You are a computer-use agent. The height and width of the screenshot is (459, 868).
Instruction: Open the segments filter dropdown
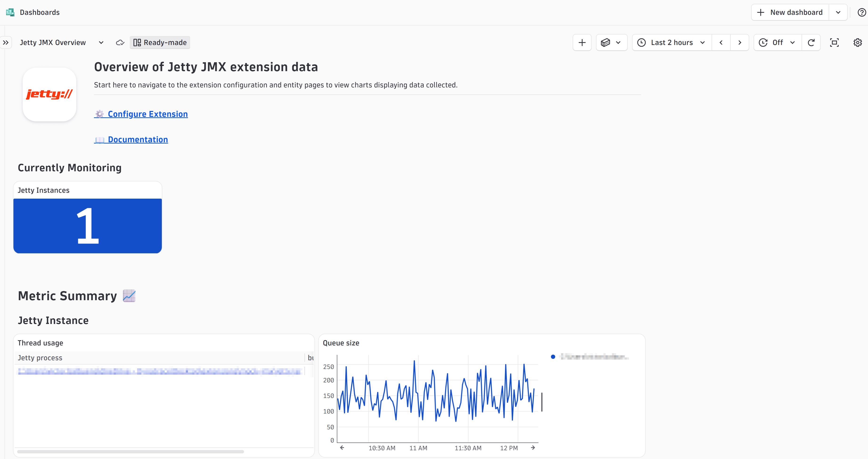[611, 42]
